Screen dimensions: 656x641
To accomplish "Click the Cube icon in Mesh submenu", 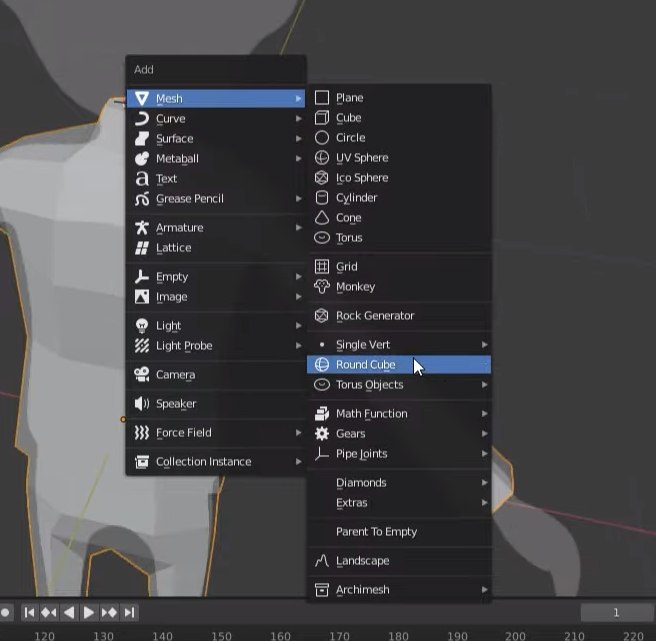I will tap(322, 118).
